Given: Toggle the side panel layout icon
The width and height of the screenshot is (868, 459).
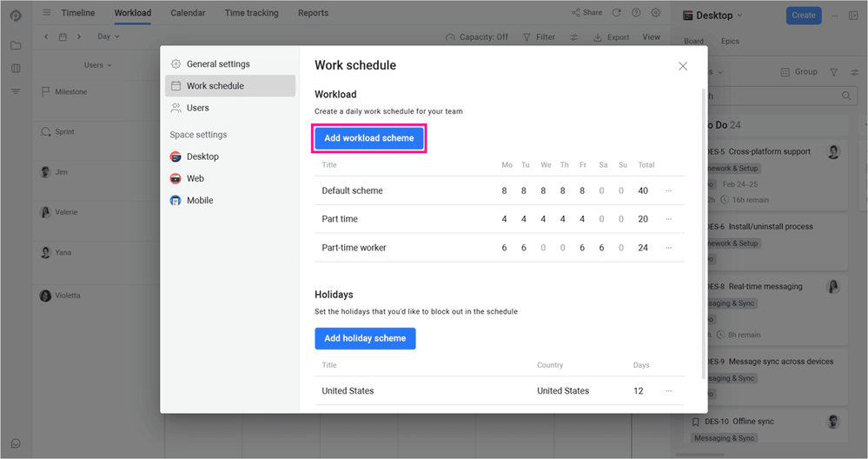Looking at the screenshot, I should click(853, 16).
